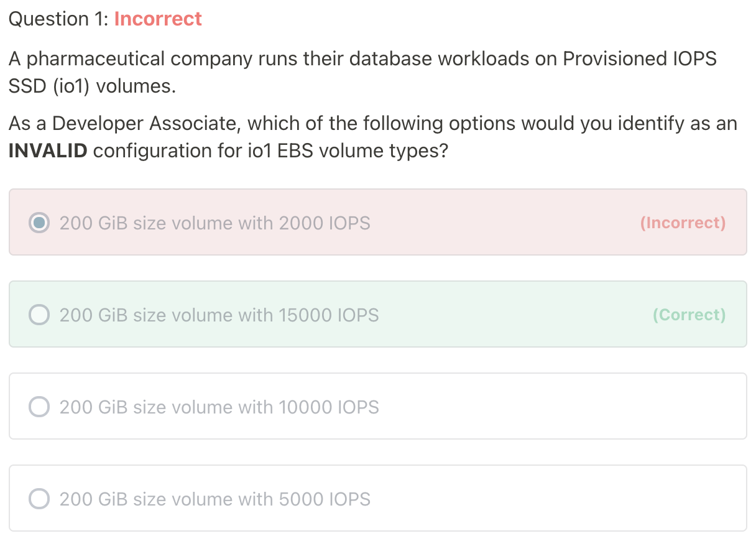Click the '200 GiB size volume with 15000 IOPS' label

(x=219, y=315)
